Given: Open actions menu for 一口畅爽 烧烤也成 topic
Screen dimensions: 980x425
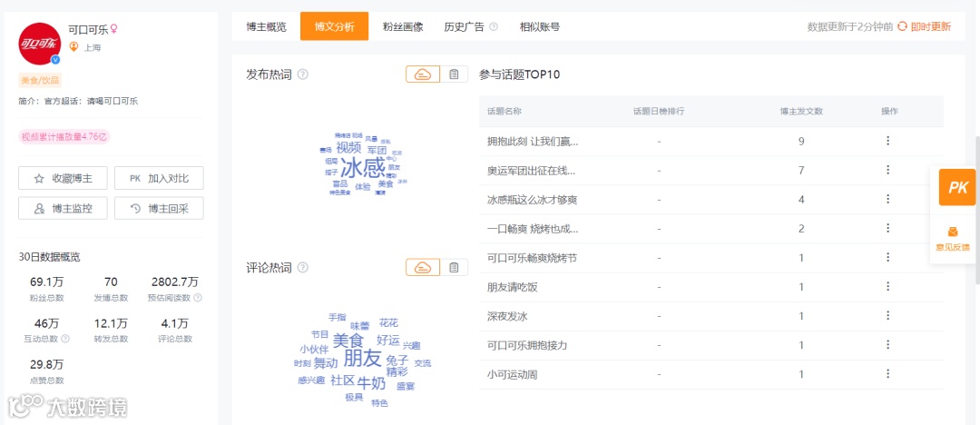Looking at the screenshot, I should [887, 228].
